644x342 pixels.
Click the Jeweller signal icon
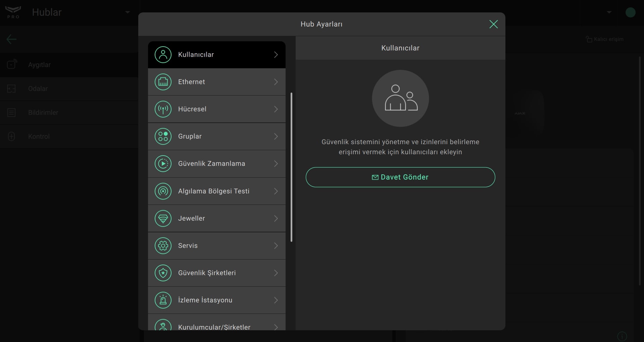click(163, 218)
